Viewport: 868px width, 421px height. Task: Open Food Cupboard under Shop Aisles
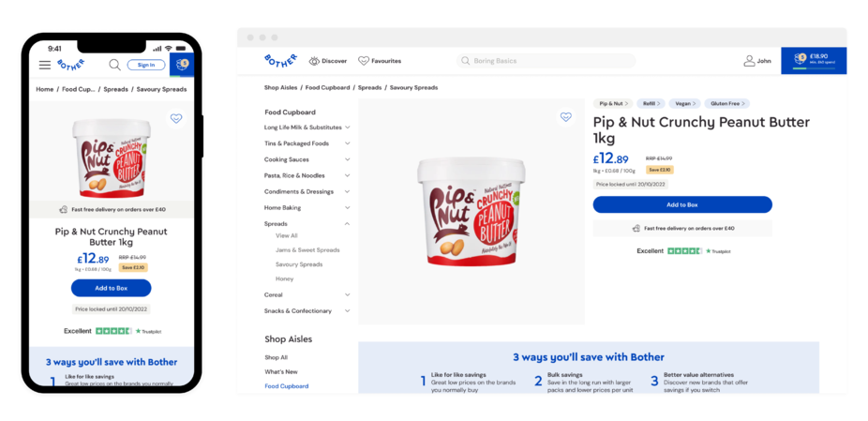(x=286, y=386)
